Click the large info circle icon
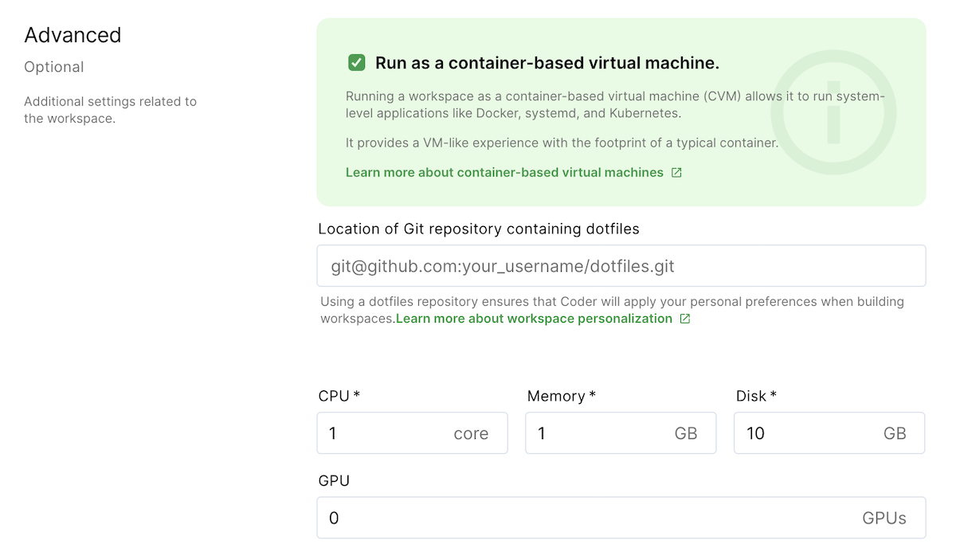The height and width of the screenshot is (560, 956). pyautogui.click(x=833, y=112)
